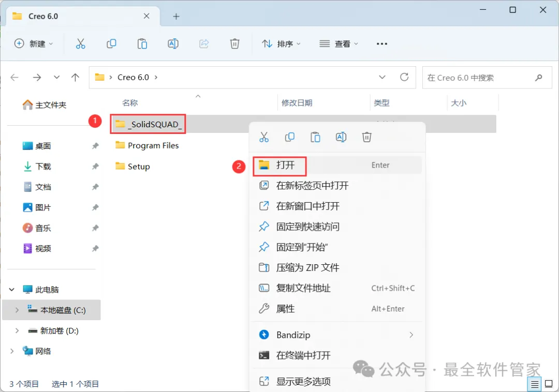Click the pin icon next to 桌面

(95, 146)
